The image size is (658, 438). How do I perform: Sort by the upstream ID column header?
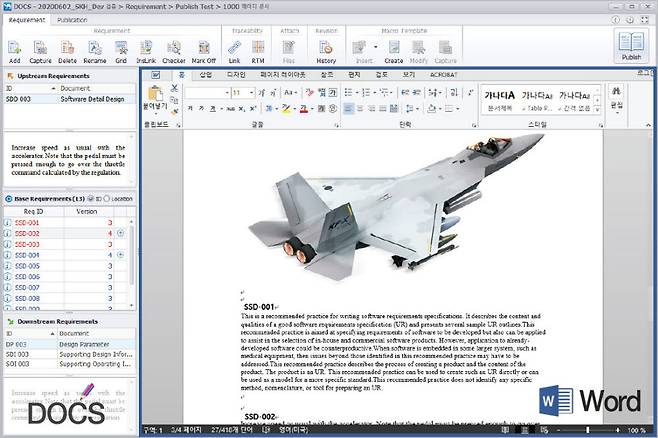click(30, 88)
